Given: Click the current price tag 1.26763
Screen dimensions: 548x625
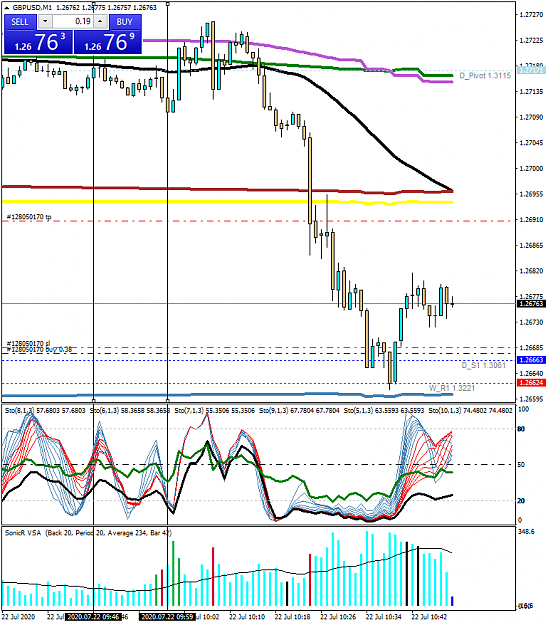Looking at the screenshot, I should 531,304.
